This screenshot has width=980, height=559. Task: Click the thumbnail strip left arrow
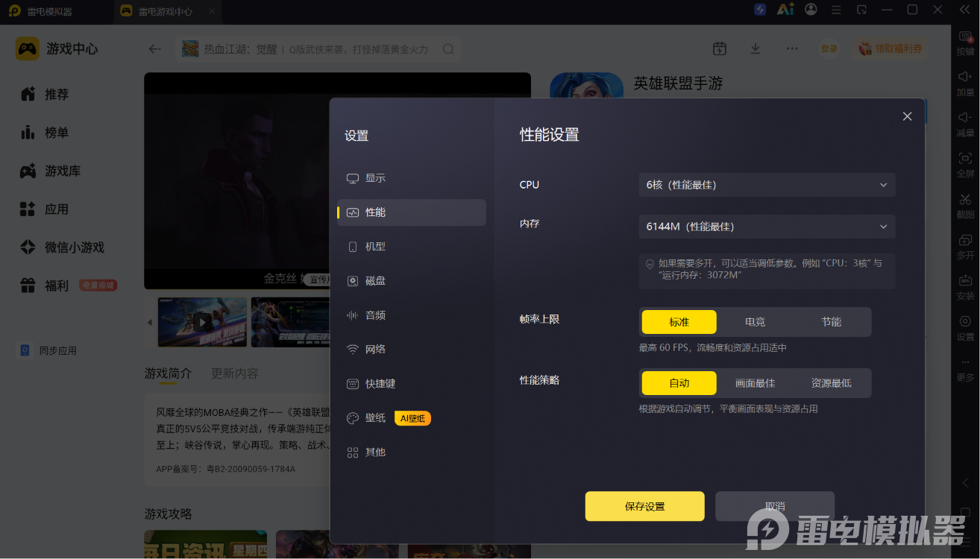(149, 323)
